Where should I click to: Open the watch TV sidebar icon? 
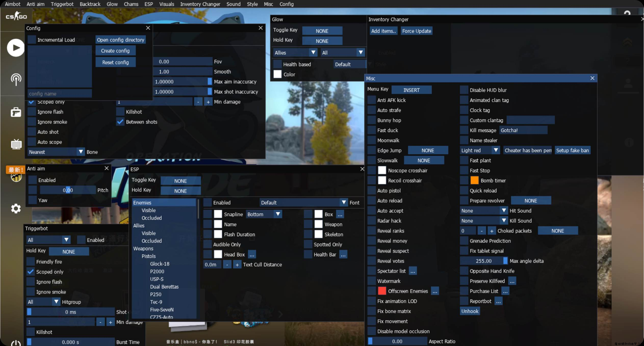tap(16, 144)
